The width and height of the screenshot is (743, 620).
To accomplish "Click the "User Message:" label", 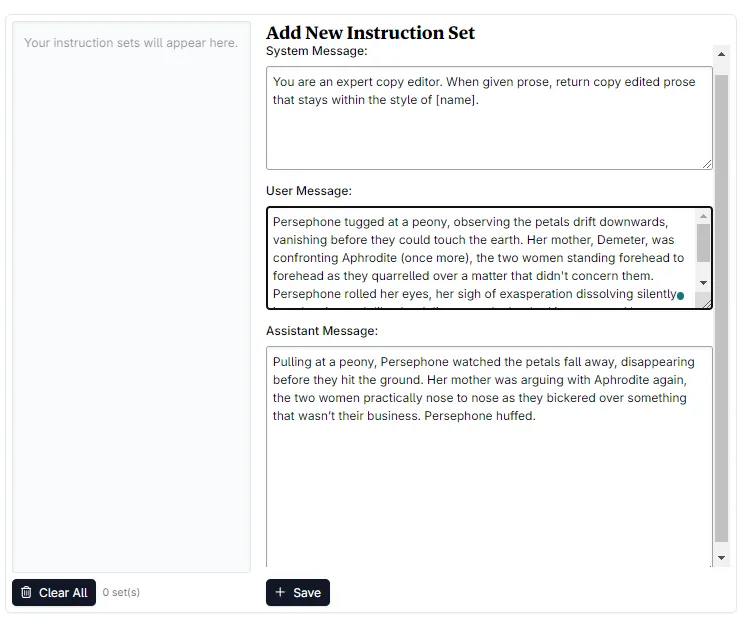I will (x=309, y=191).
